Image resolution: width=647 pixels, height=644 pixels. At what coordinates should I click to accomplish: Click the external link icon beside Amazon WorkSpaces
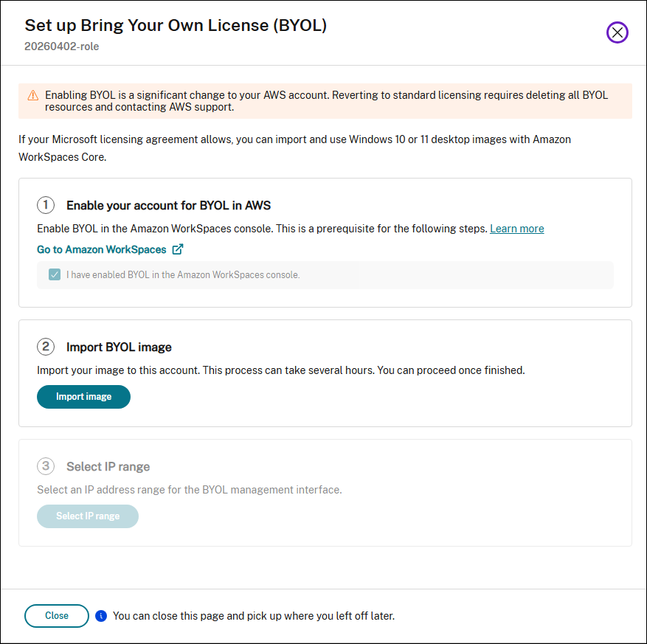(178, 249)
